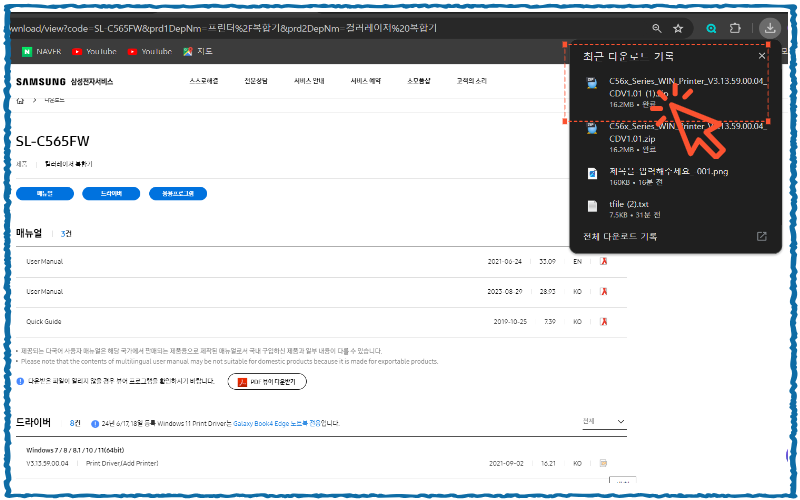
Task: Download the Quick Guide PDF icon
Action: (x=604, y=321)
